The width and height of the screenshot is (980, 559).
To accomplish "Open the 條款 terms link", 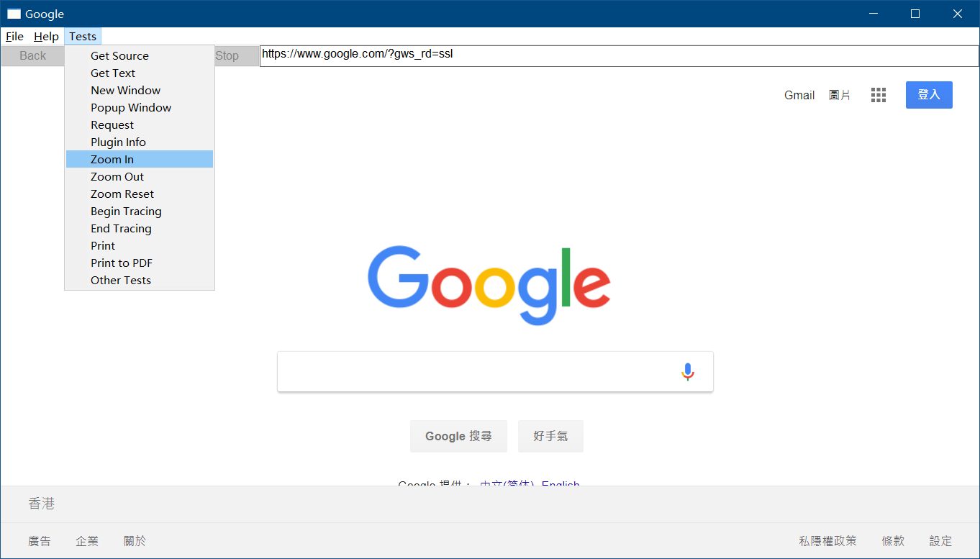I will point(893,541).
